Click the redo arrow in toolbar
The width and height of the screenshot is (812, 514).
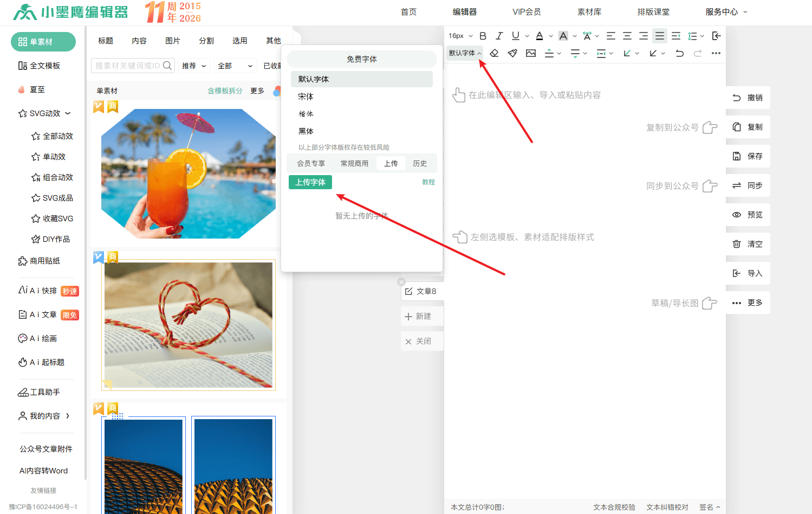click(x=698, y=53)
